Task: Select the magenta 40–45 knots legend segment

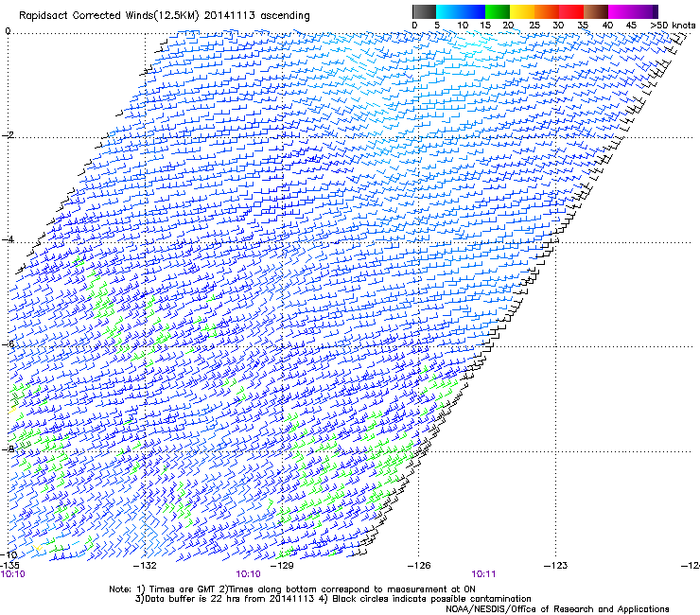Action: tap(621, 11)
